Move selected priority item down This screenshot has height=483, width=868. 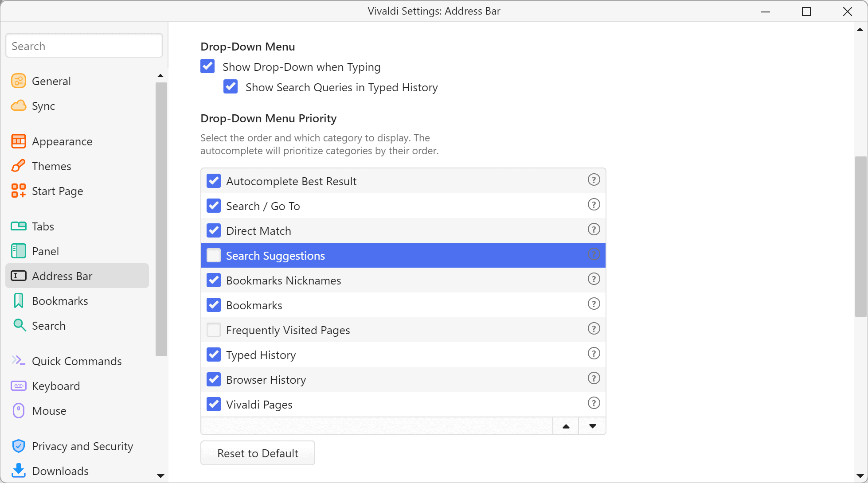[592, 426]
